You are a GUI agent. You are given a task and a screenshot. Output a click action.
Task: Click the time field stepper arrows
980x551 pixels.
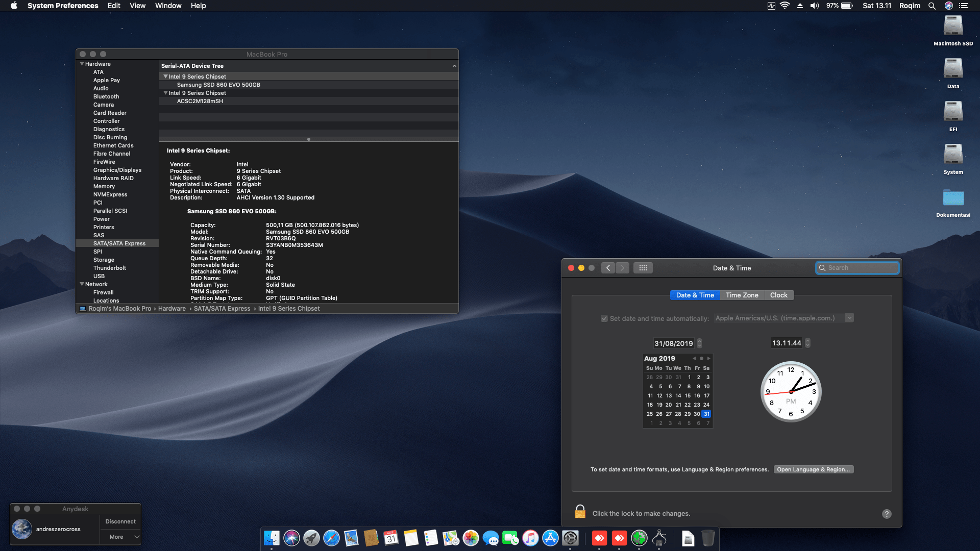807,343
